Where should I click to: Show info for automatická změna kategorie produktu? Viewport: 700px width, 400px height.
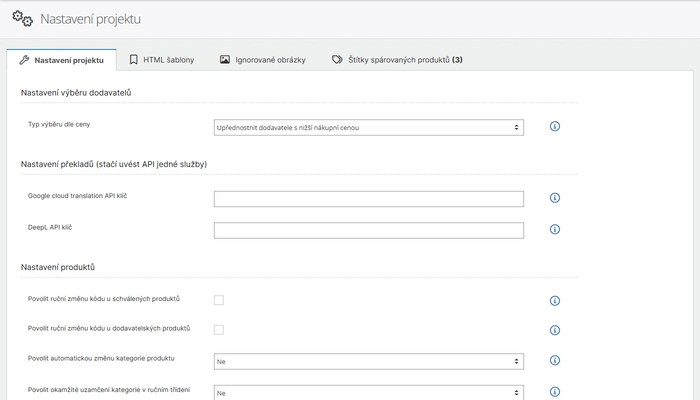click(x=554, y=360)
